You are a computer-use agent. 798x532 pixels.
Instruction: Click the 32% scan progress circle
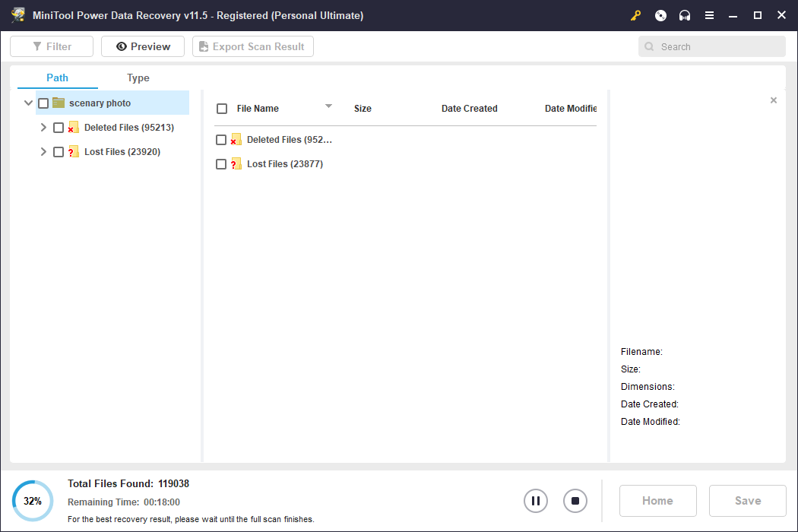point(33,501)
